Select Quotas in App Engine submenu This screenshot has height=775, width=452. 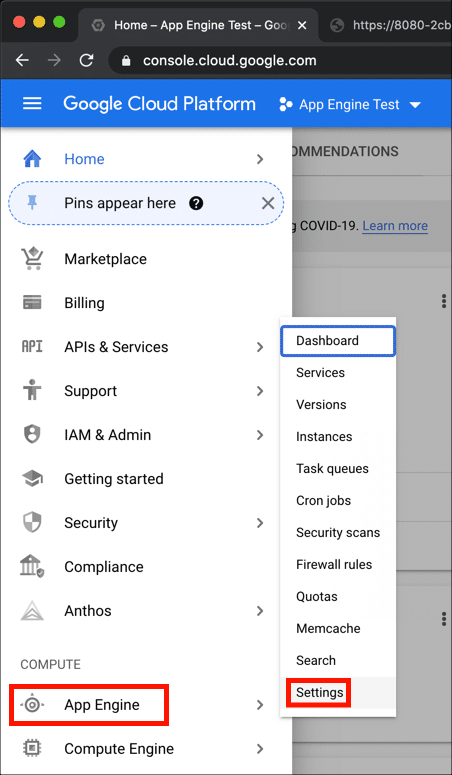pyautogui.click(x=338, y=596)
